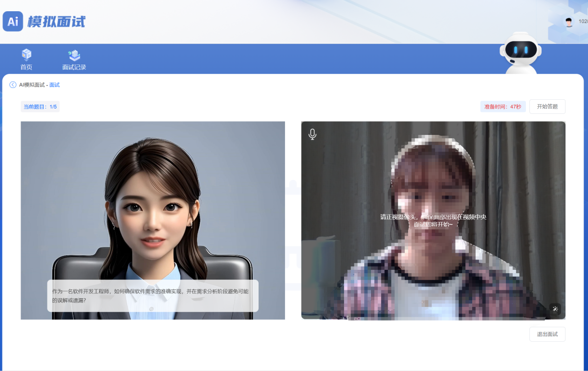Click the AI模拟面试 breadcrumb link

click(32, 85)
